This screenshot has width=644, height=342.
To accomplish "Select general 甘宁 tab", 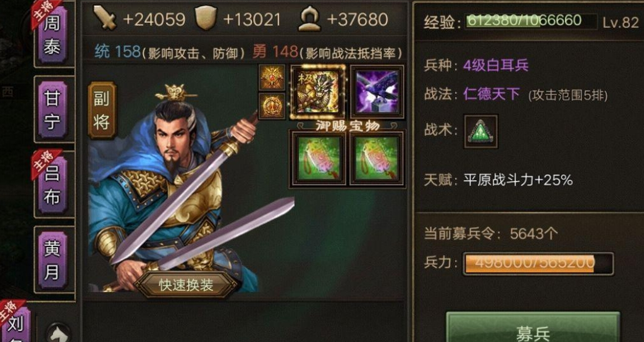I will pos(52,110).
